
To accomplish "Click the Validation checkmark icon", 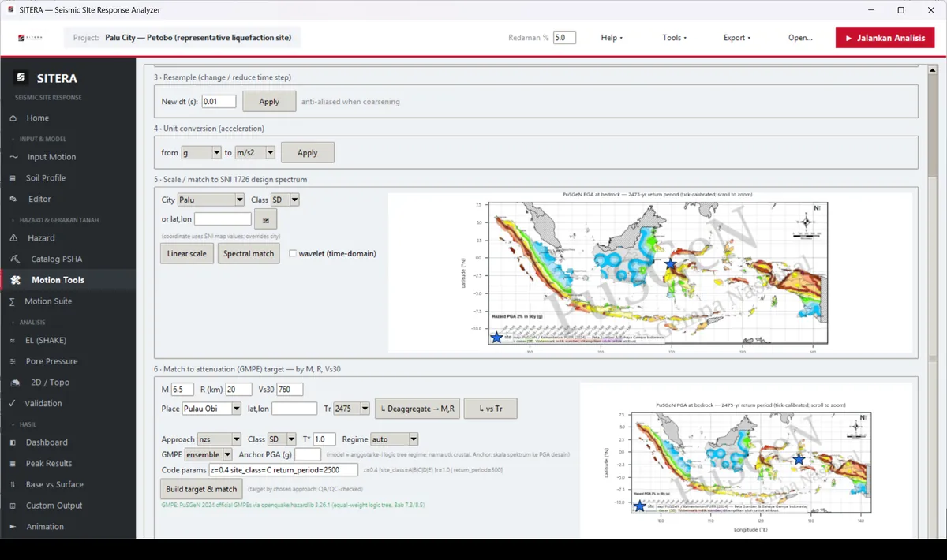I will (12, 403).
